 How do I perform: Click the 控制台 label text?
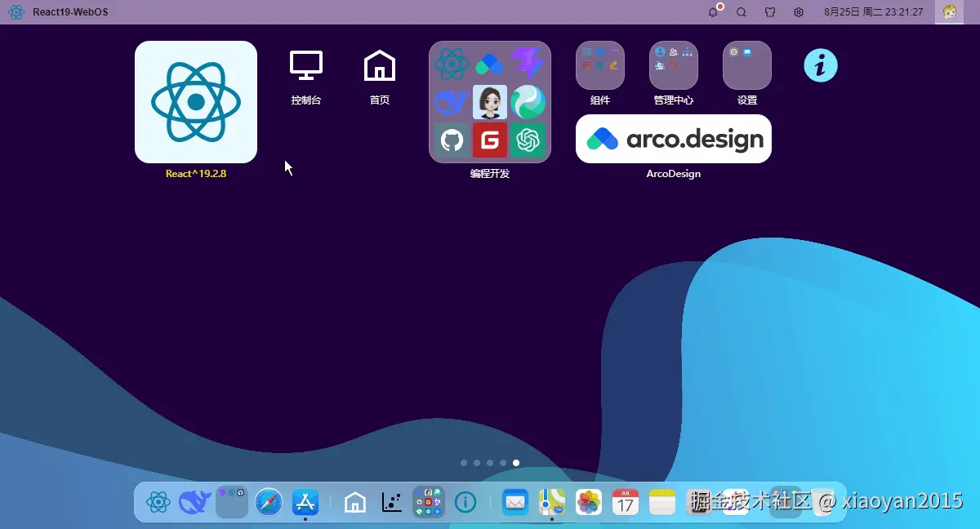coord(306,100)
